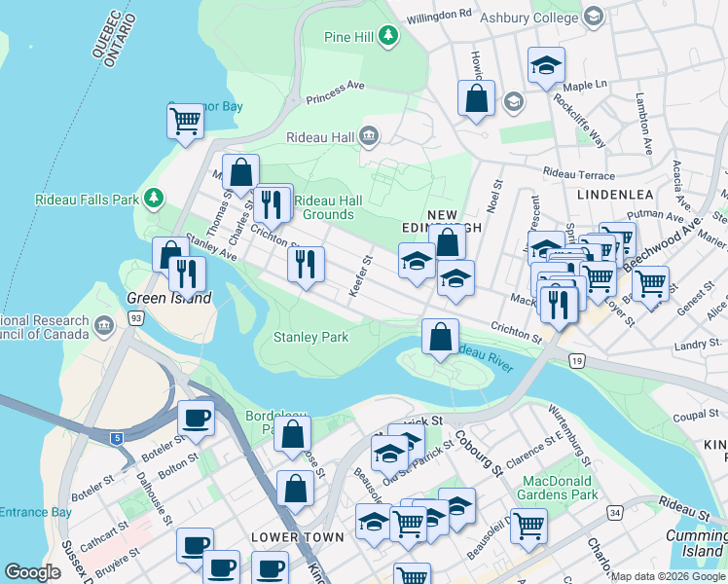Click the Landry St street label
The width and height of the screenshot is (728, 584).
click(698, 345)
